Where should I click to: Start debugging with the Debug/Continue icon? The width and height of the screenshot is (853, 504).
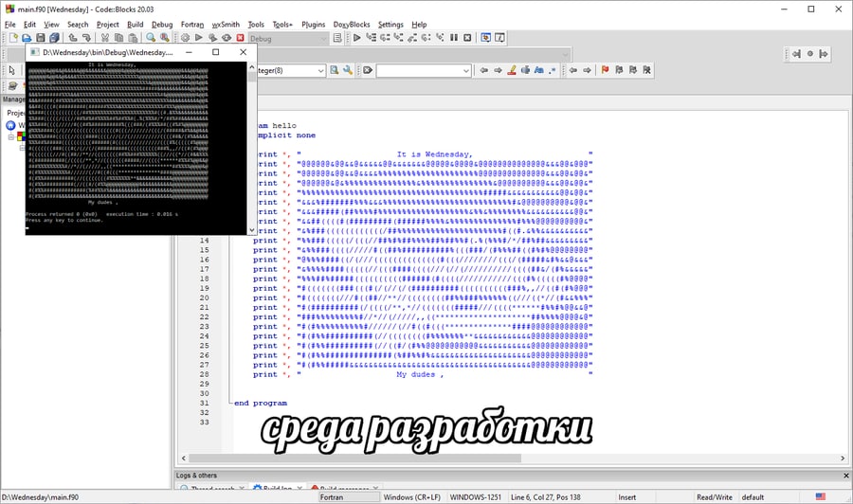click(x=357, y=38)
